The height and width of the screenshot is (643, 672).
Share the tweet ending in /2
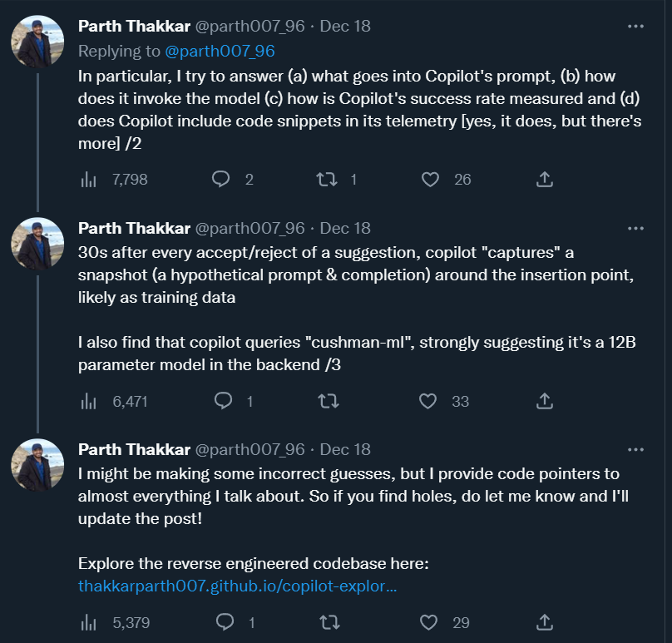coord(545,179)
